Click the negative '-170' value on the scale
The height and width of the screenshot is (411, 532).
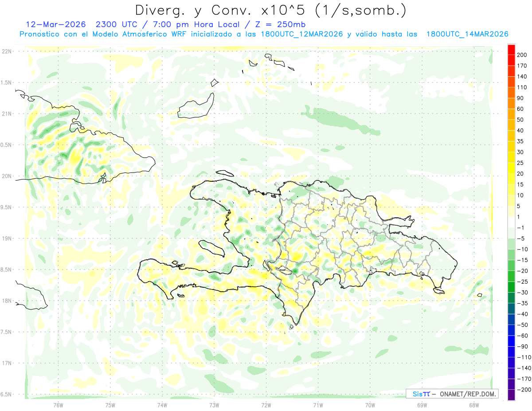tap(524, 379)
